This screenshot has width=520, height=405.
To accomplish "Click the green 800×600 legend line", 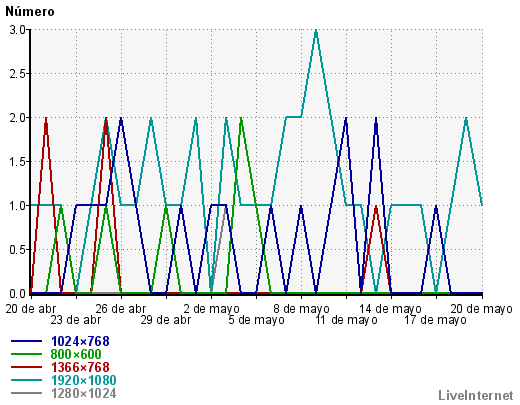I will [27, 354].
